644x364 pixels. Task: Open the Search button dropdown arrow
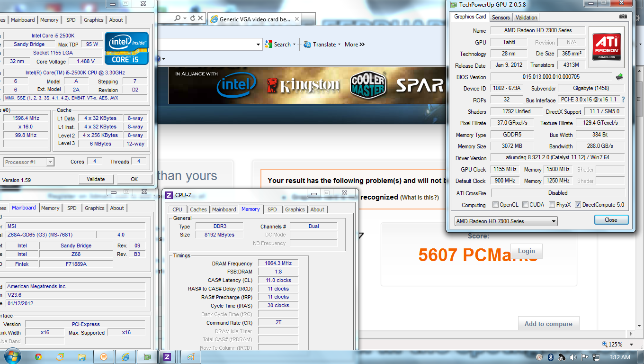click(294, 45)
